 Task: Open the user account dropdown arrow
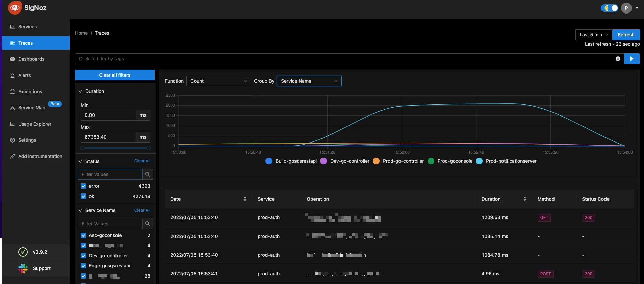[637, 8]
